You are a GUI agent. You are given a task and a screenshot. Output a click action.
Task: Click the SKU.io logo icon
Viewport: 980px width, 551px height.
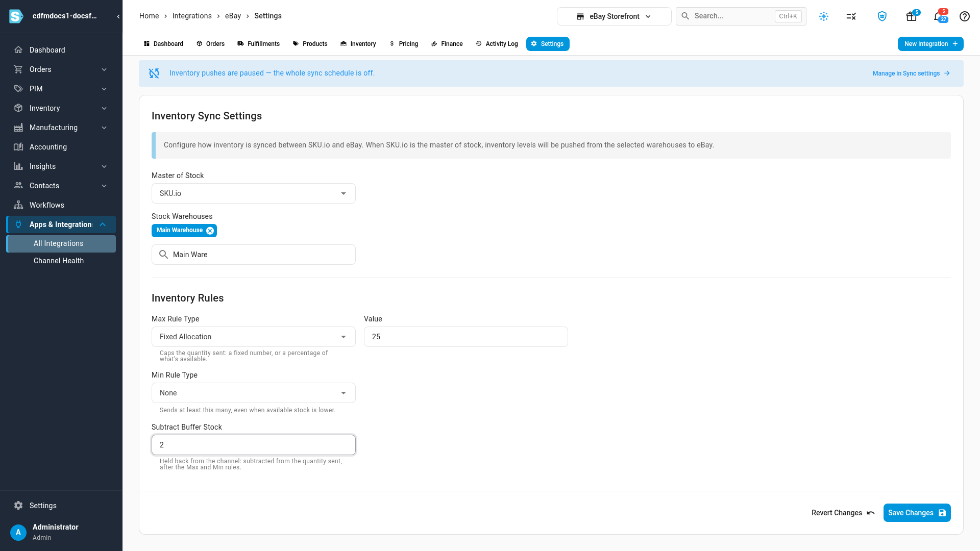tap(16, 16)
